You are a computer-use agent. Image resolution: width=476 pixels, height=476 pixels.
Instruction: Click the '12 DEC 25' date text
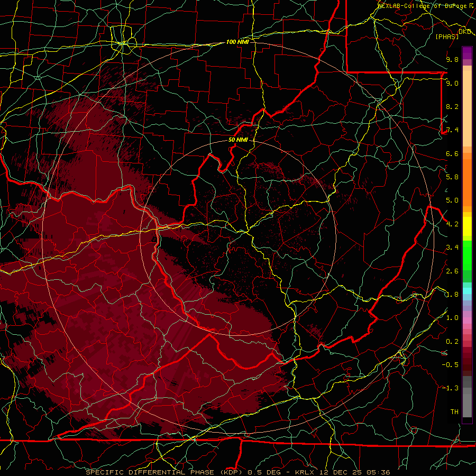click(x=340, y=472)
